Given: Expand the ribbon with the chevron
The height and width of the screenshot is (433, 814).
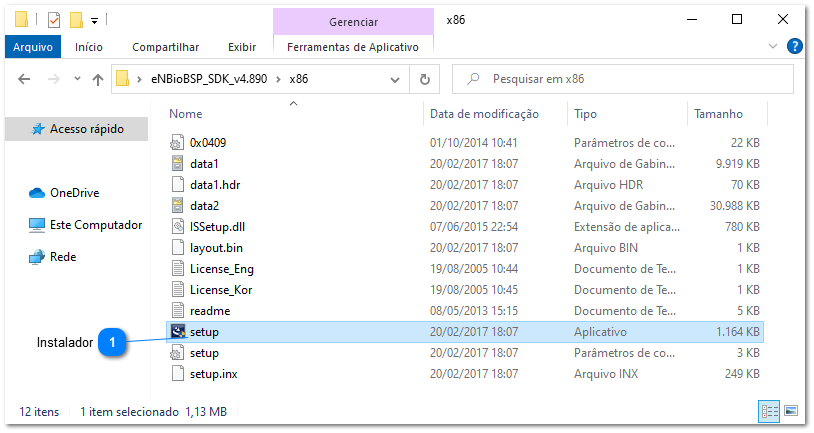Looking at the screenshot, I should tap(772, 46).
